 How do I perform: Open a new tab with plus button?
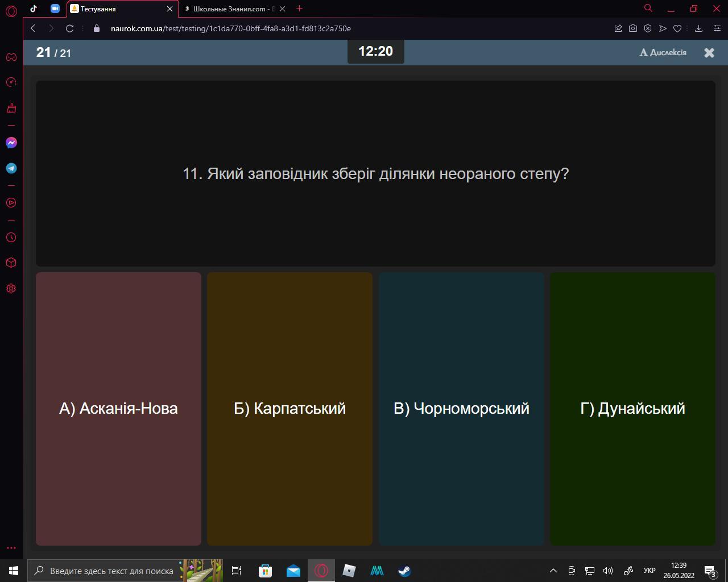[300, 9]
